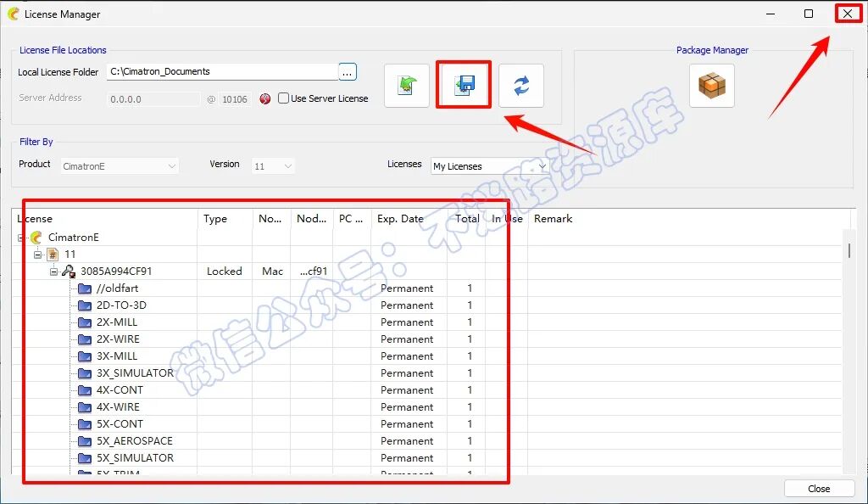Sort by the Type column header
The height and width of the screenshot is (504, 868).
225,219
